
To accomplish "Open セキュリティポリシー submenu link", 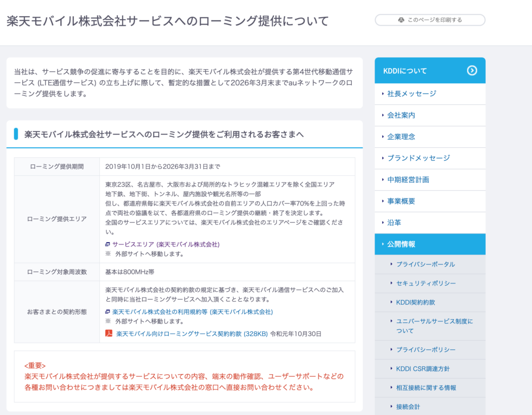I will coord(430,283).
